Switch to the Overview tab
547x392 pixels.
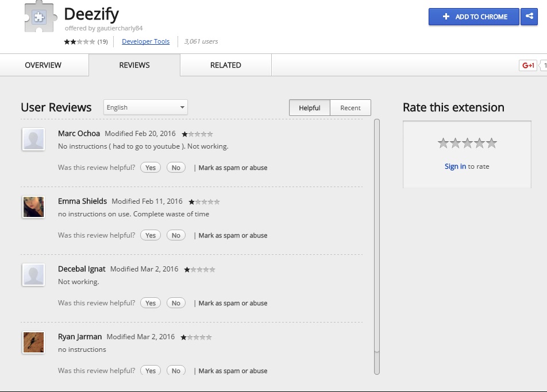click(x=43, y=65)
